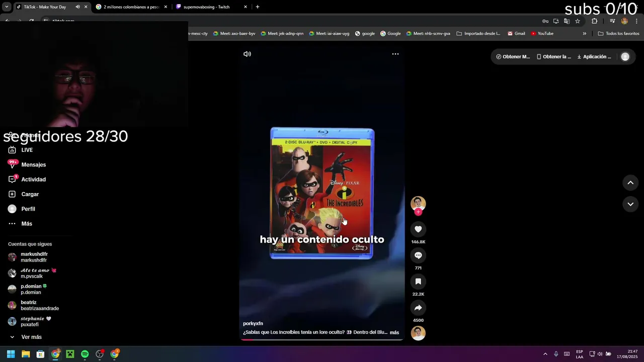This screenshot has width=644, height=362.
Task: Click the Incredibles video frame to pause
Action: 322,194
